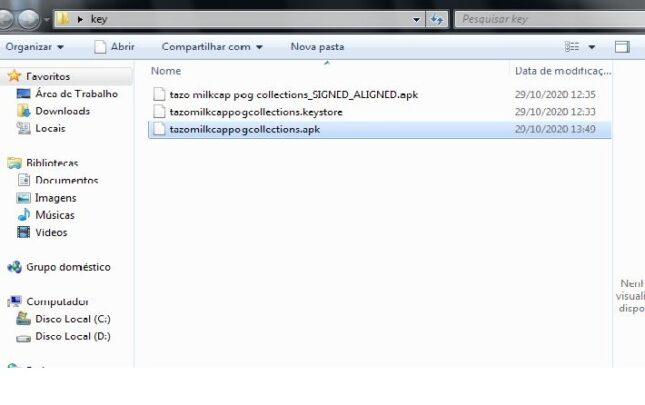Click the Disco Local (C:) drive icon
This screenshot has height=405, width=645.
pyautogui.click(x=23, y=319)
